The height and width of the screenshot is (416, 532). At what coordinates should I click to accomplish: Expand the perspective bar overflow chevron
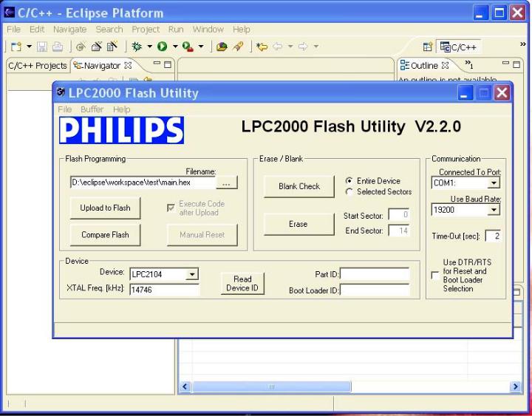click(523, 44)
